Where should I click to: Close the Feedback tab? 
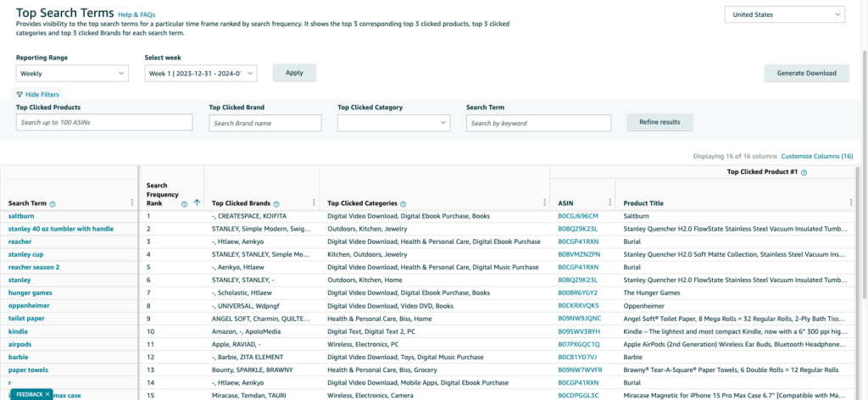(x=47, y=394)
